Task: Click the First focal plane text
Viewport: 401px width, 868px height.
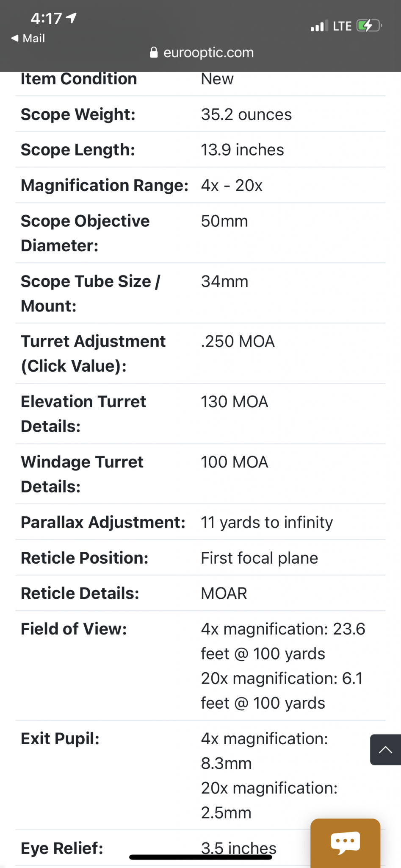Action: pyautogui.click(x=259, y=558)
